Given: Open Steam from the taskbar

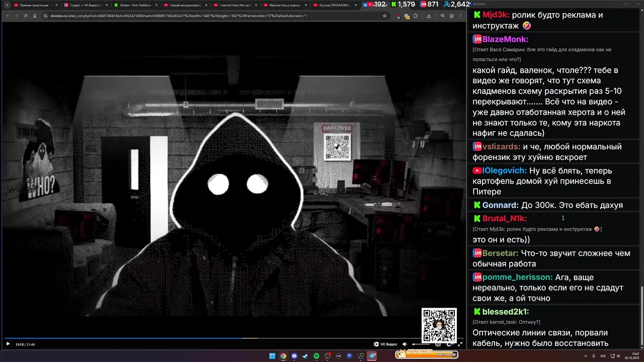Looking at the screenshot, I should pyautogui.click(x=305, y=356).
